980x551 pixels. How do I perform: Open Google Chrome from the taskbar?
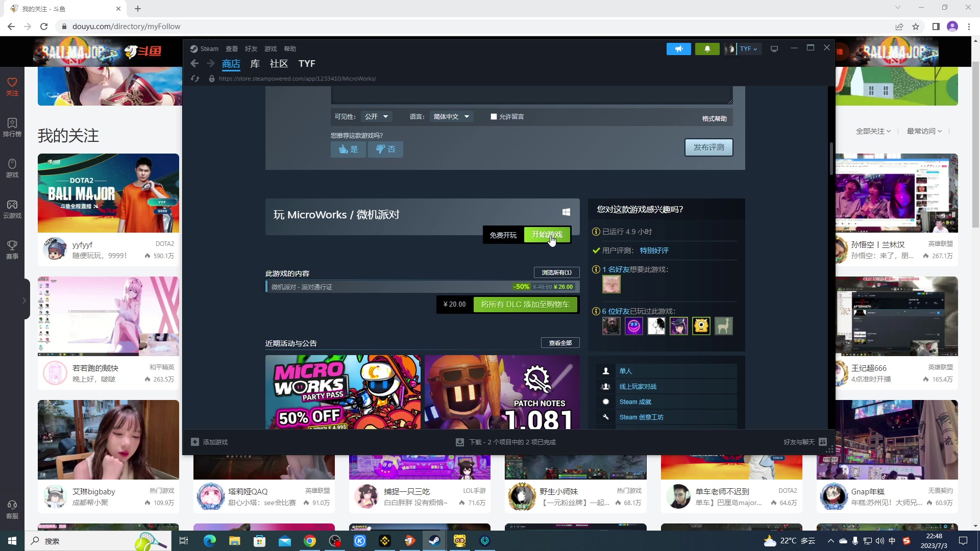(310, 541)
